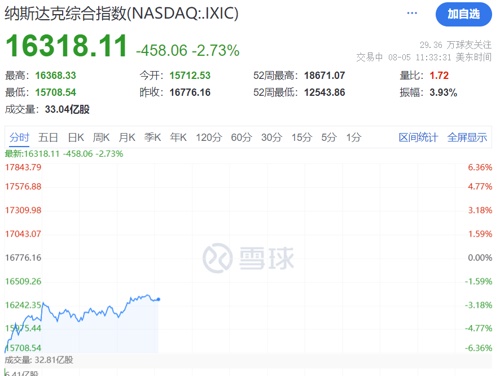Click 全屏显示 full screen display link
500x376 pixels.
tap(467, 137)
